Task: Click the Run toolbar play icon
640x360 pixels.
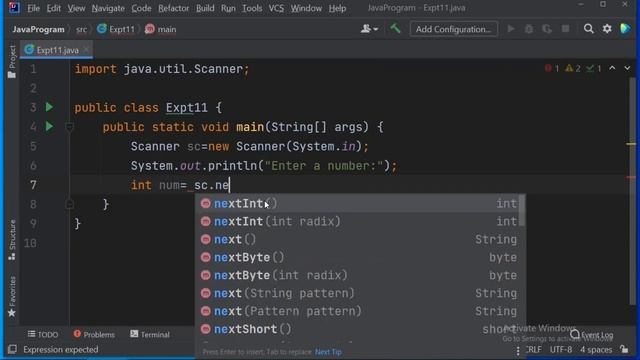Action: [x=511, y=29]
